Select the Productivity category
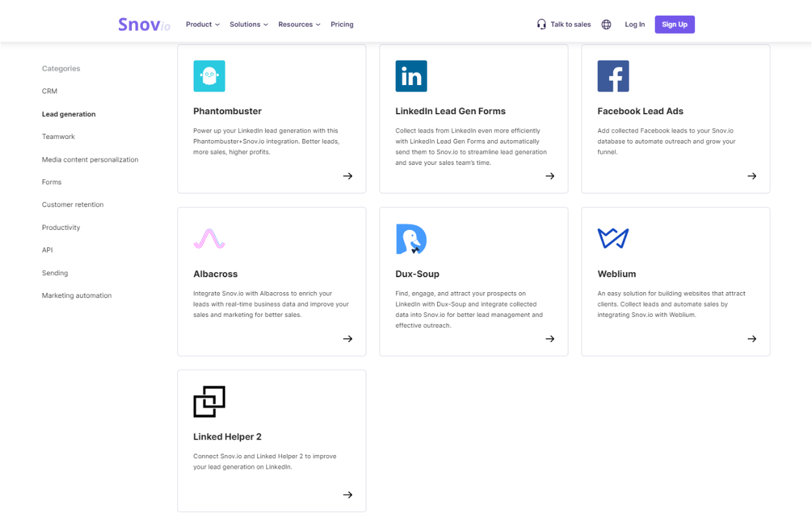This screenshot has height=520, width=812. pyautogui.click(x=61, y=228)
